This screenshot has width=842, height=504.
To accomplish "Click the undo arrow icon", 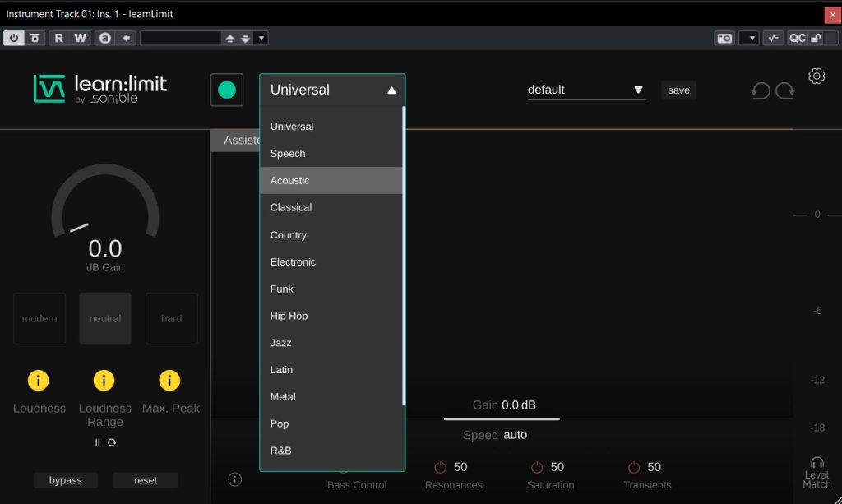I will tap(761, 90).
